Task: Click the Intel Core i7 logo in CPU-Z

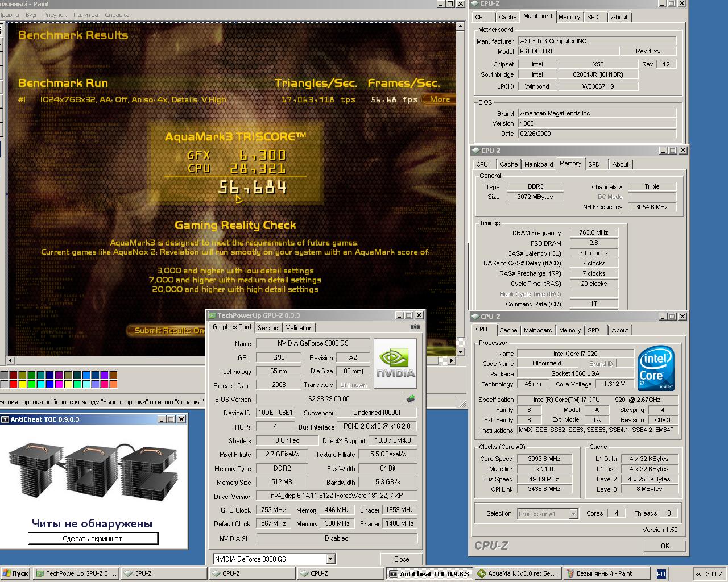Action: click(656, 368)
